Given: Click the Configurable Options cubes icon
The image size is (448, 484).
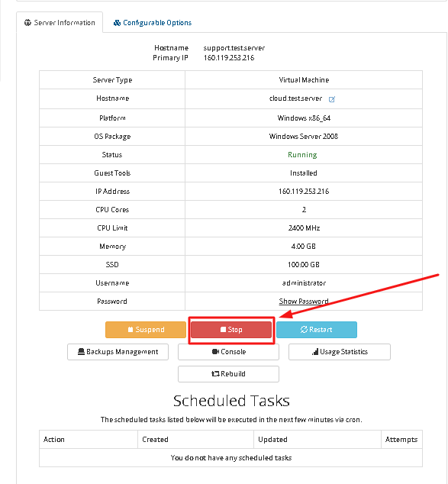Looking at the screenshot, I should click(117, 23).
